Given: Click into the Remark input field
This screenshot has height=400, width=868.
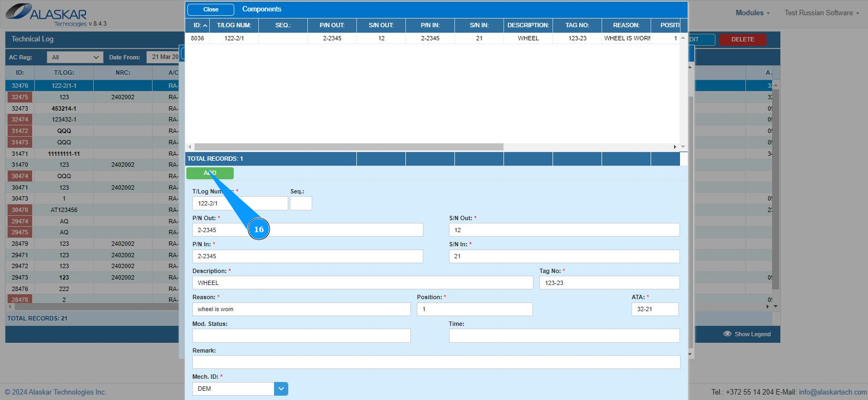Looking at the screenshot, I should click(436, 362).
